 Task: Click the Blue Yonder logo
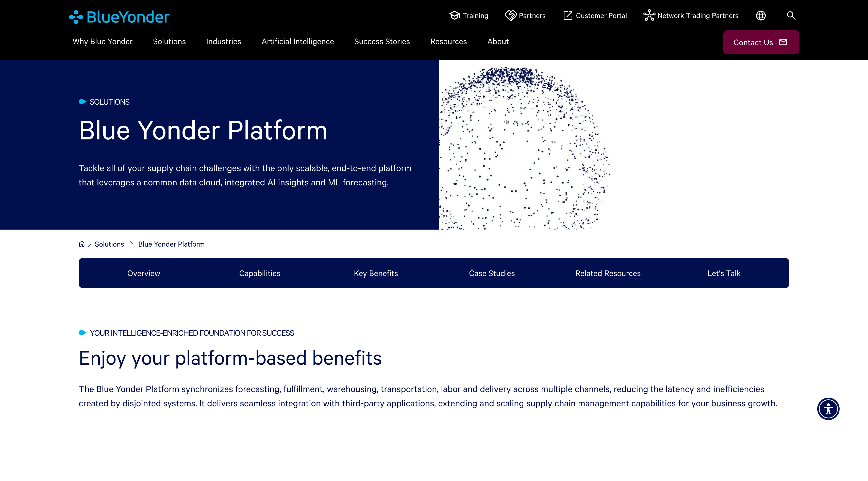click(119, 17)
